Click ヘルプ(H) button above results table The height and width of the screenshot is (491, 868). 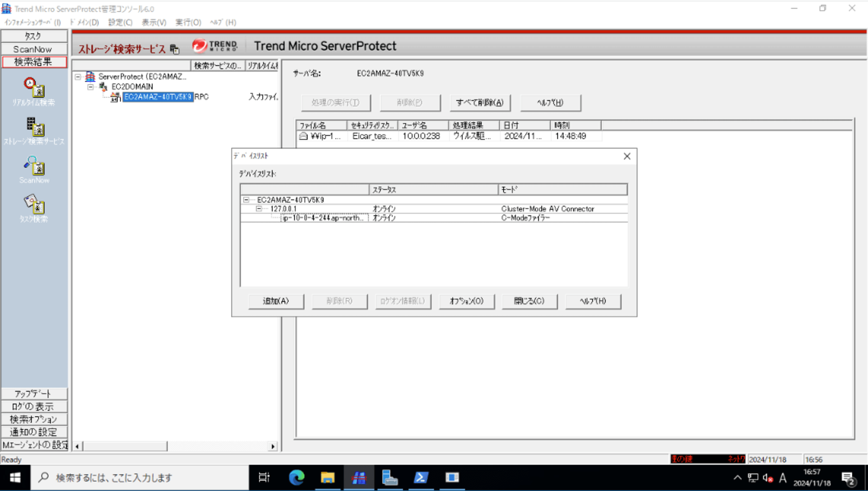tap(550, 103)
